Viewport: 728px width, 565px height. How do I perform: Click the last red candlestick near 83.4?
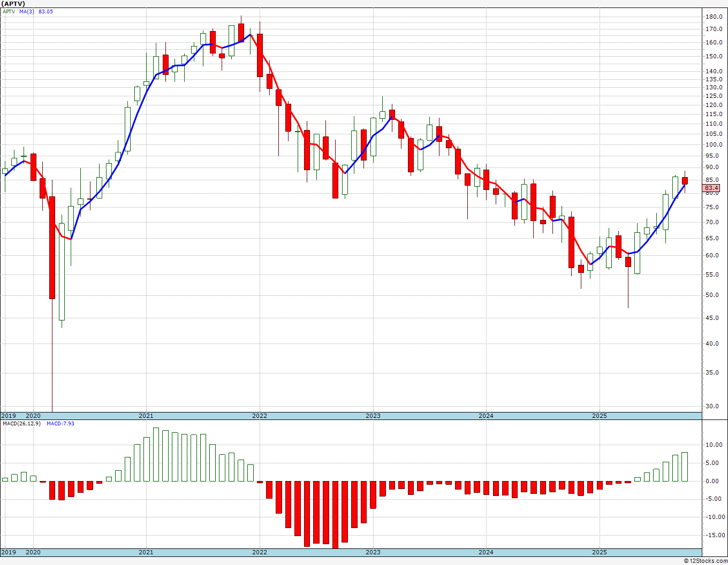(x=685, y=181)
